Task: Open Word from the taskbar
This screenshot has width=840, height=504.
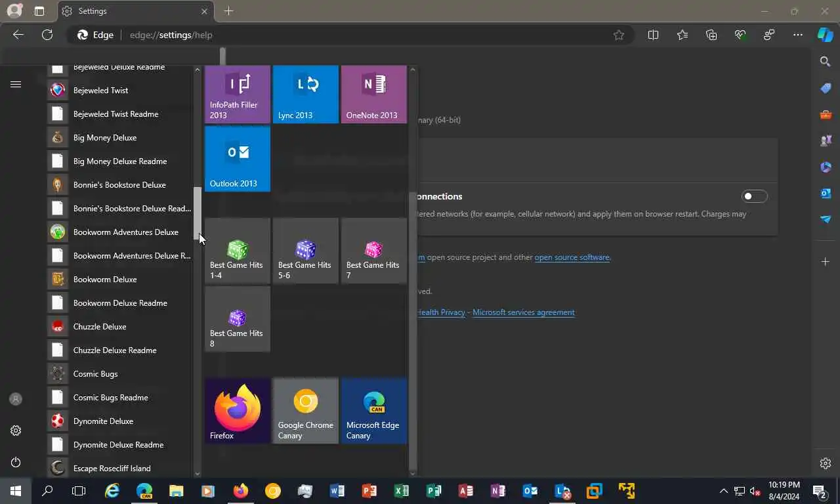Action: pos(337,491)
